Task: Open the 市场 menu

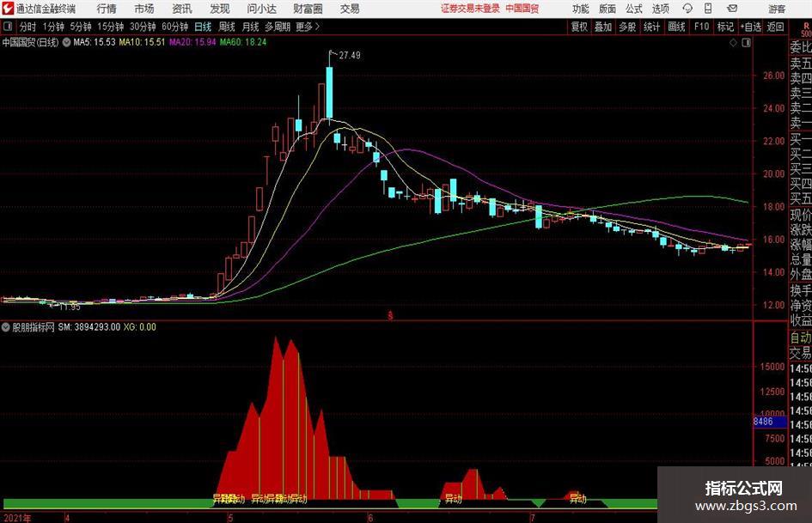Action: [144, 9]
